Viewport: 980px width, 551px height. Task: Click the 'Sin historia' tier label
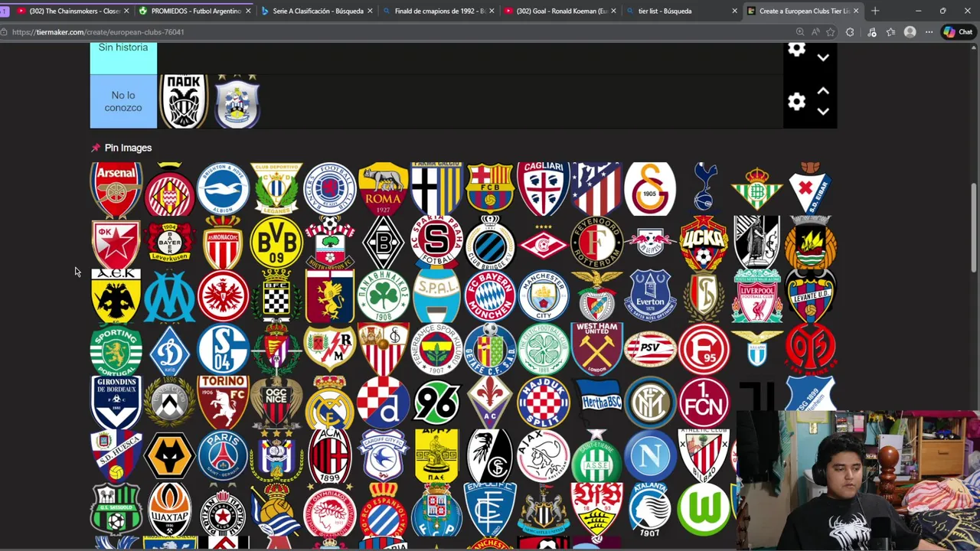[x=123, y=58]
